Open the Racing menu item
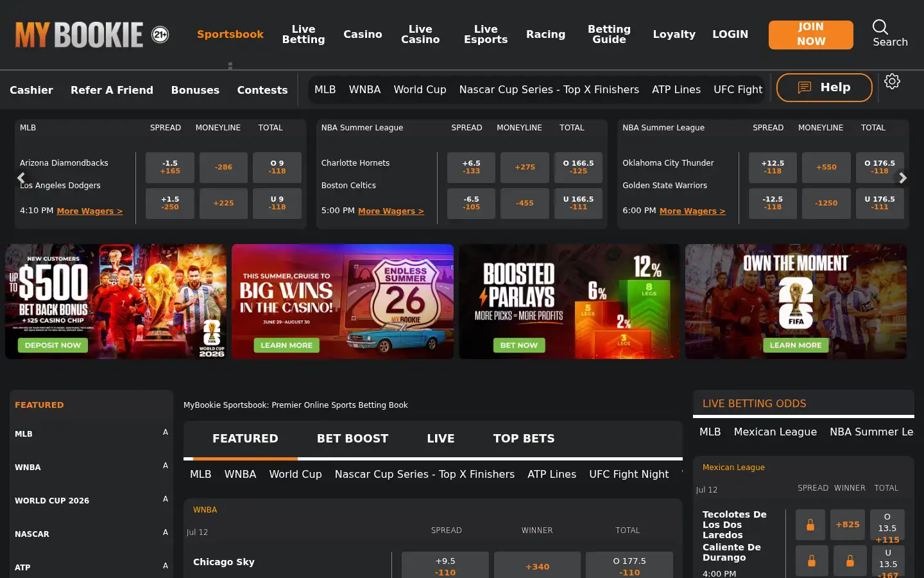 (x=545, y=34)
